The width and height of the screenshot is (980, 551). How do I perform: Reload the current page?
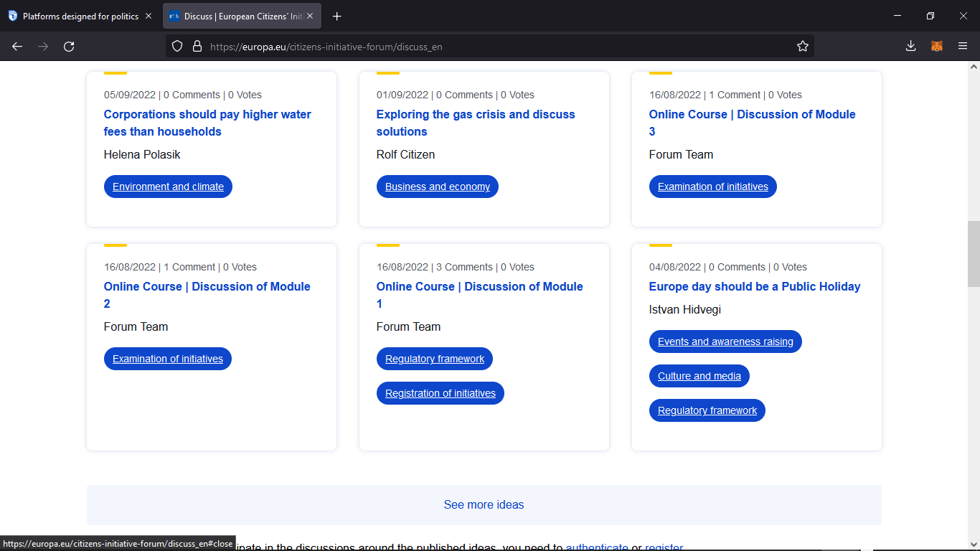[69, 46]
